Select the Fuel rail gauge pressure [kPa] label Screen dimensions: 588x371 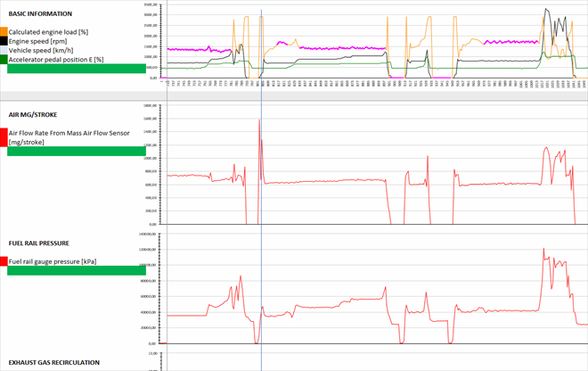pos(52,260)
